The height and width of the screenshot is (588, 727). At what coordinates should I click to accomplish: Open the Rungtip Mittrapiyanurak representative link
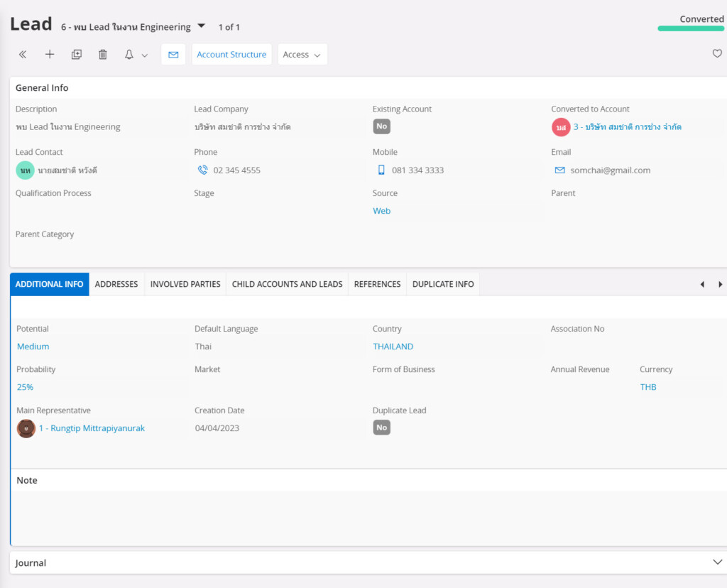(x=92, y=428)
